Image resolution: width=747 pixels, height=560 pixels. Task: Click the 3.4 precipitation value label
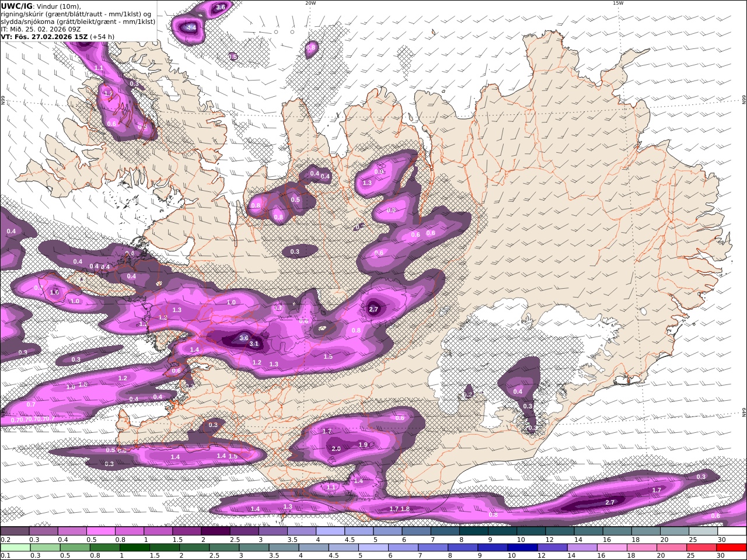[x=191, y=27]
